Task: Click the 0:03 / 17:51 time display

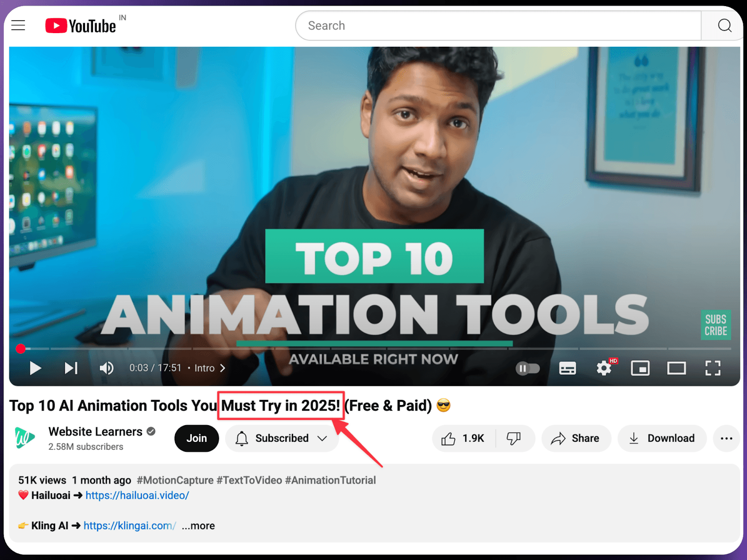Action: point(155,368)
